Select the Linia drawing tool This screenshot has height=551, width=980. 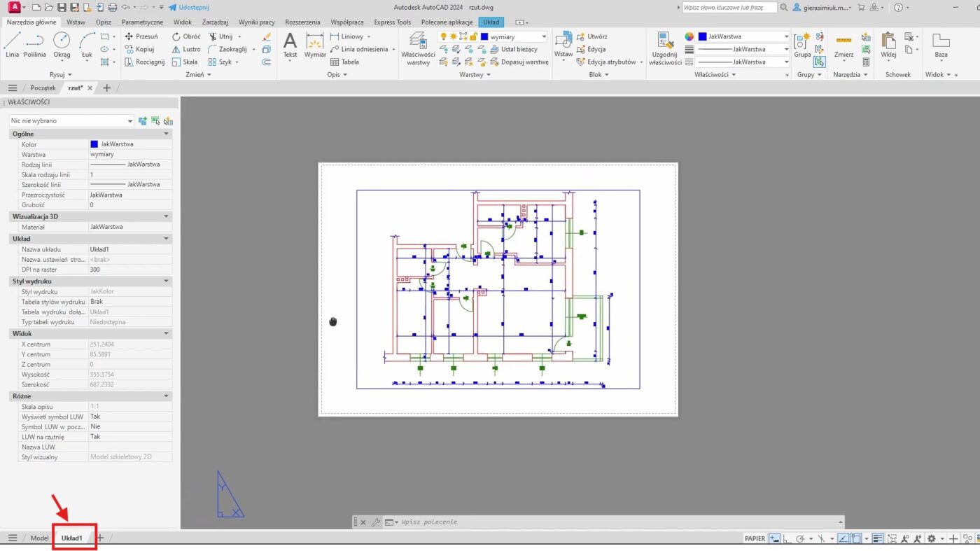12,44
